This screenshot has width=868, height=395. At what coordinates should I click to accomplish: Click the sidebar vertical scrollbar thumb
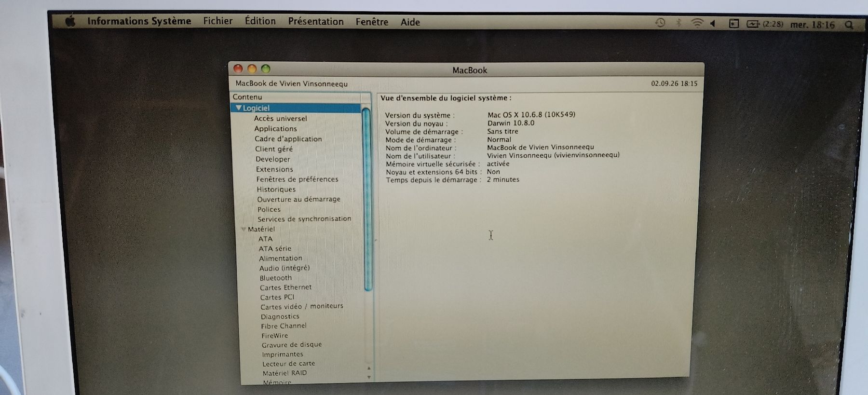coord(367,200)
